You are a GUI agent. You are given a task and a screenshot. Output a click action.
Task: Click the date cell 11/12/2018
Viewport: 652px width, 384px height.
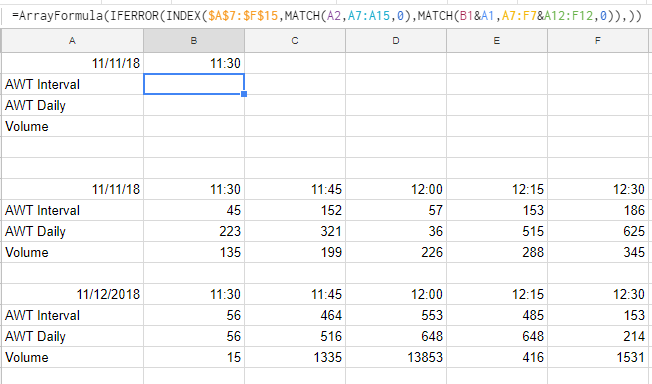pos(72,294)
